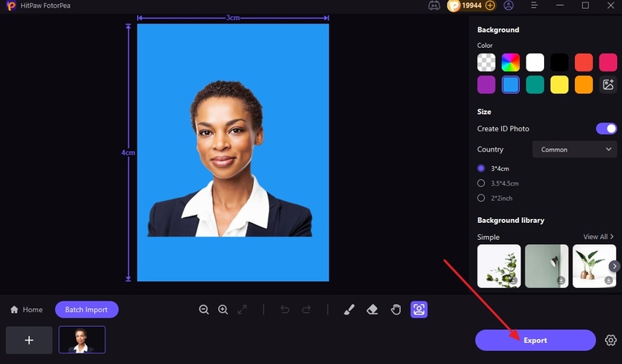Show next background library items arrow
The width and height of the screenshot is (622, 364).
click(x=614, y=266)
